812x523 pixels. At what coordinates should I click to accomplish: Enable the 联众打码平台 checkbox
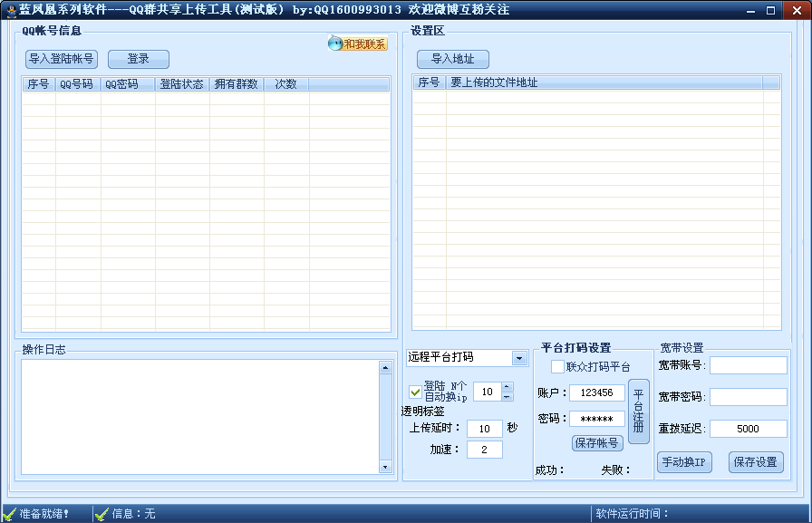pyautogui.click(x=557, y=366)
